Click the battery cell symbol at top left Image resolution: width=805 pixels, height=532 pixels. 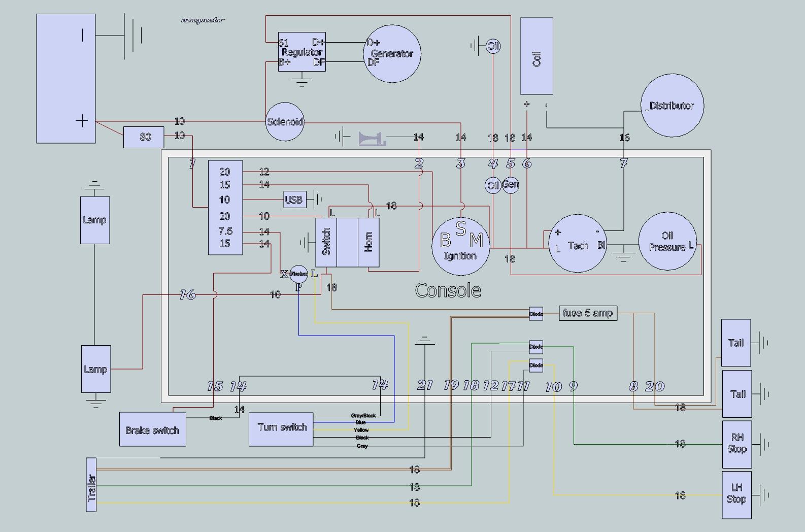pos(132,36)
